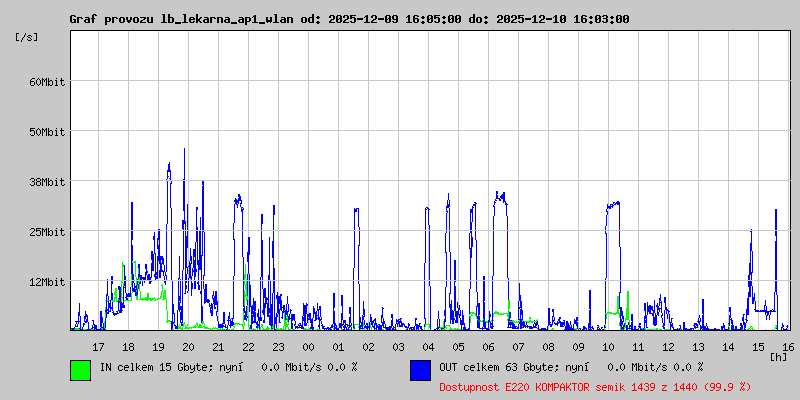Select hour 06 on the time axis
800x400 pixels.
[x=488, y=346]
